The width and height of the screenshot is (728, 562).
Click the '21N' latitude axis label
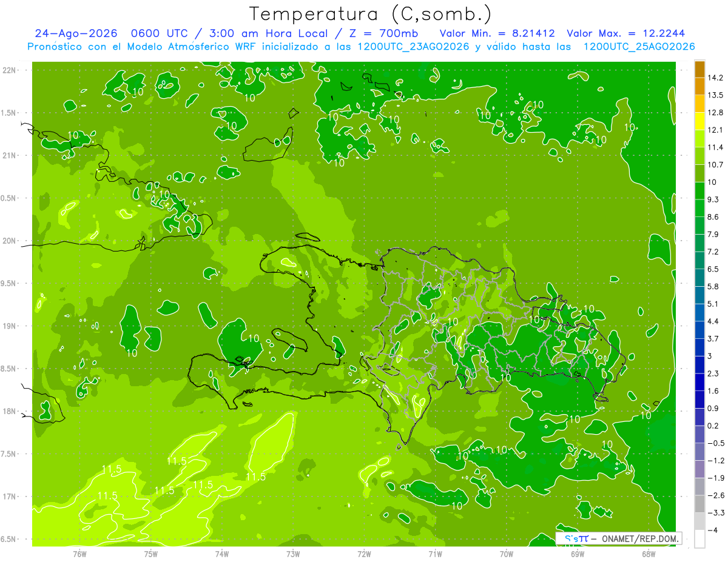tap(8, 156)
